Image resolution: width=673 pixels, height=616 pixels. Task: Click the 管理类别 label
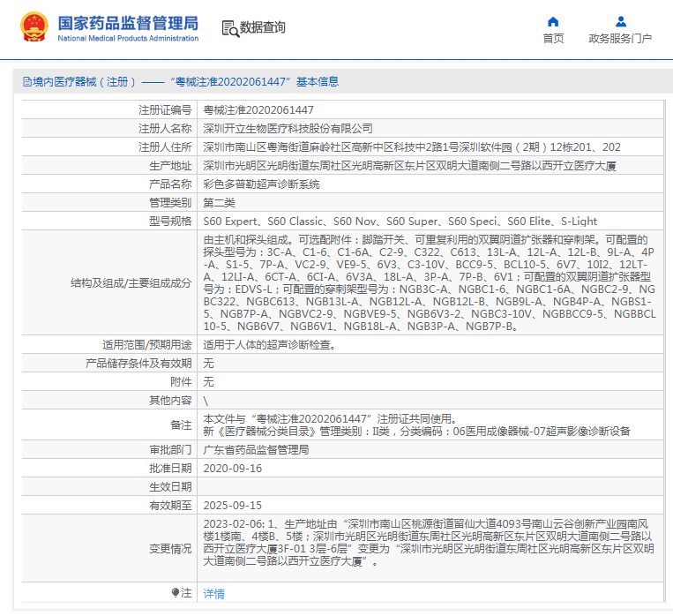[170, 203]
